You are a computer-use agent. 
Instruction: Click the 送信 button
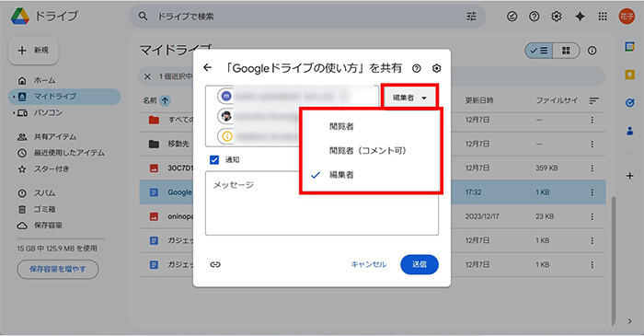(x=420, y=264)
